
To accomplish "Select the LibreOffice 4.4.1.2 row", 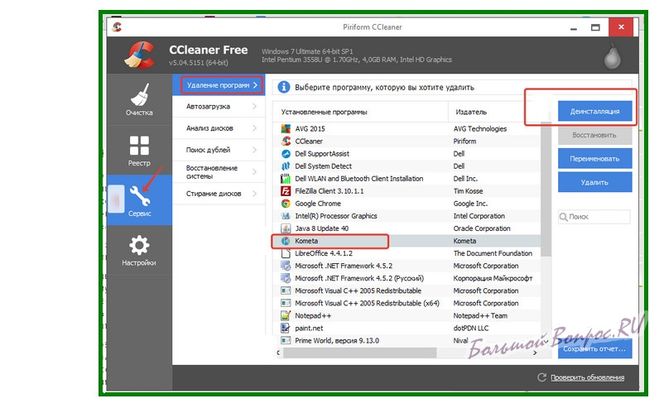I will coord(406,253).
